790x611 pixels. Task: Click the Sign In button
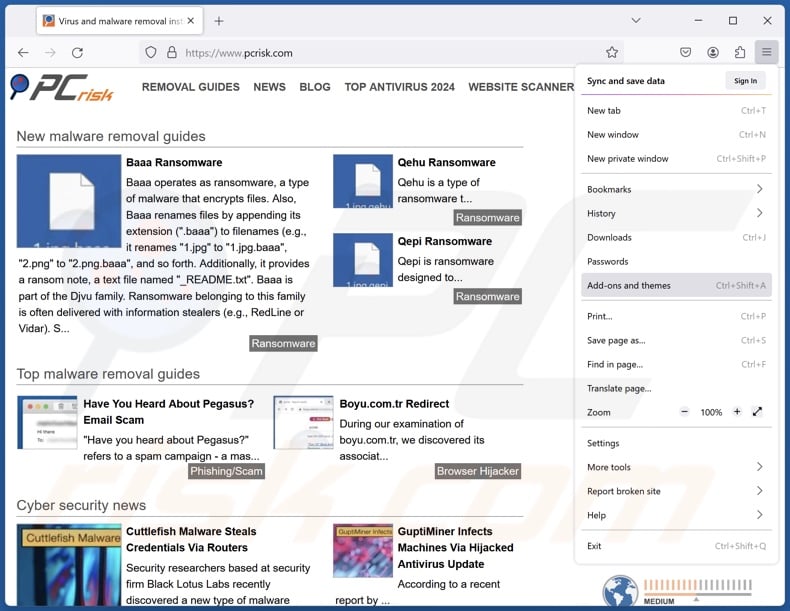pyautogui.click(x=745, y=81)
